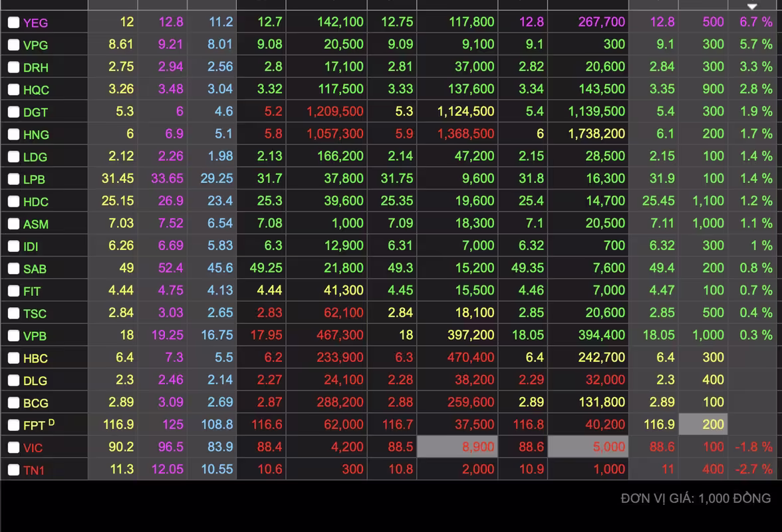Select the 49.25 bid price for SAB
This screenshot has height=532, width=782.
266,268
